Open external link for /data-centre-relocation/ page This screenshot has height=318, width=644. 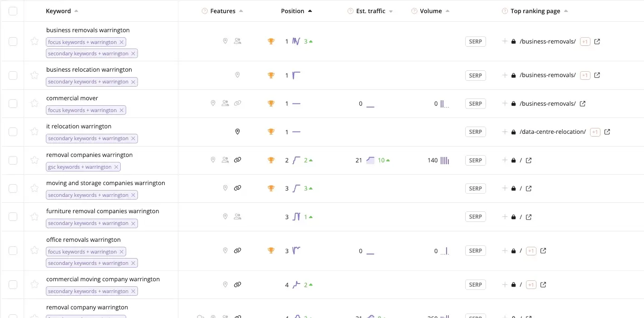coord(607,132)
